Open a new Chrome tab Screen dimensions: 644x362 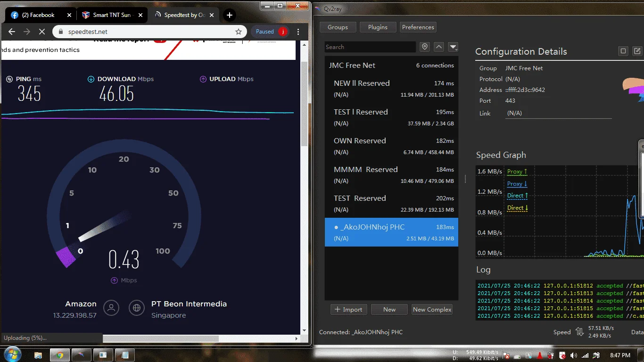click(230, 15)
